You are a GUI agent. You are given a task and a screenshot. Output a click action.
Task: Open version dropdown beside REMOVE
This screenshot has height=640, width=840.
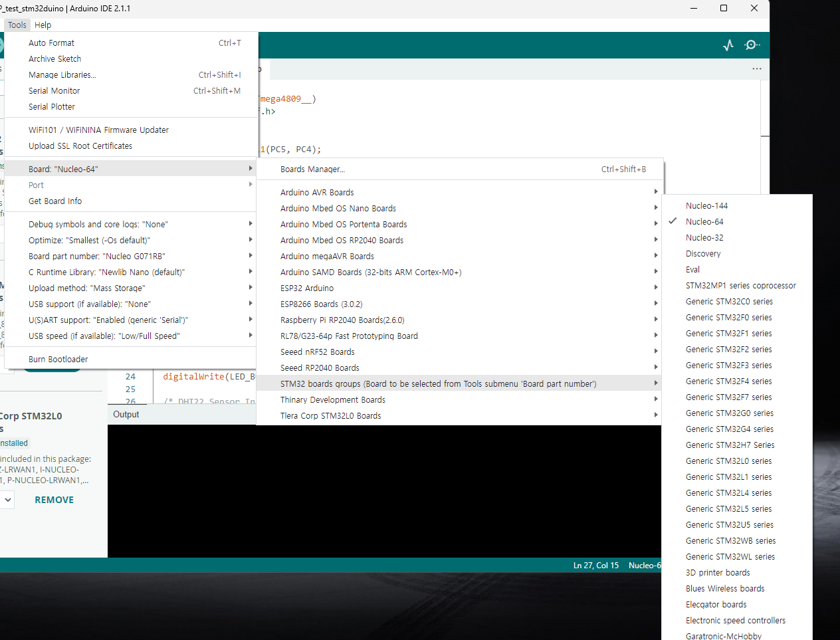coord(7,499)
